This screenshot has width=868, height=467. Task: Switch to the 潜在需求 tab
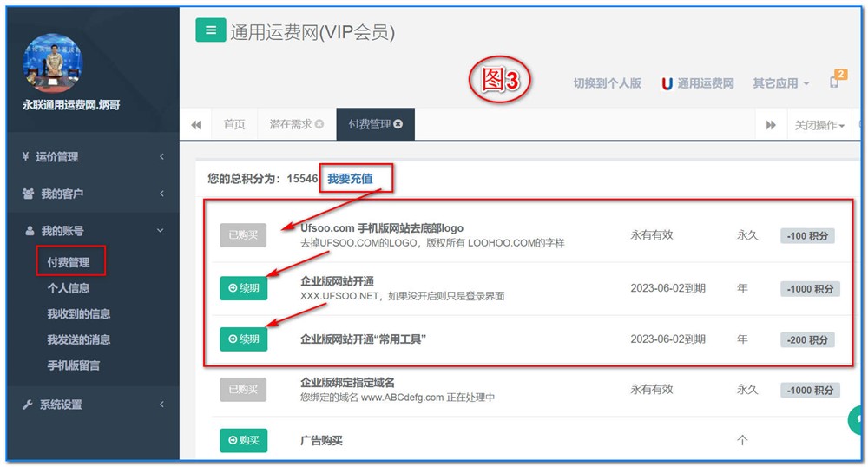coord(291,124)
